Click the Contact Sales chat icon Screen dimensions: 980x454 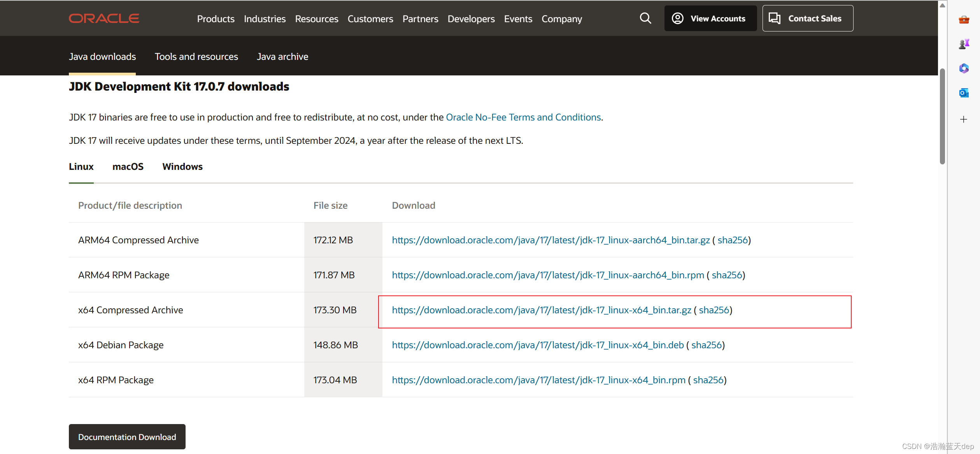774,18
